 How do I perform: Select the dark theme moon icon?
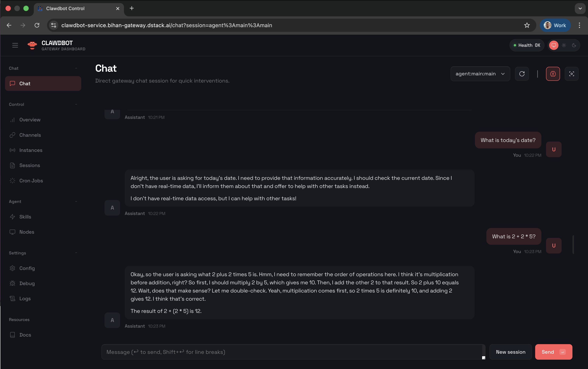point(574,45)
